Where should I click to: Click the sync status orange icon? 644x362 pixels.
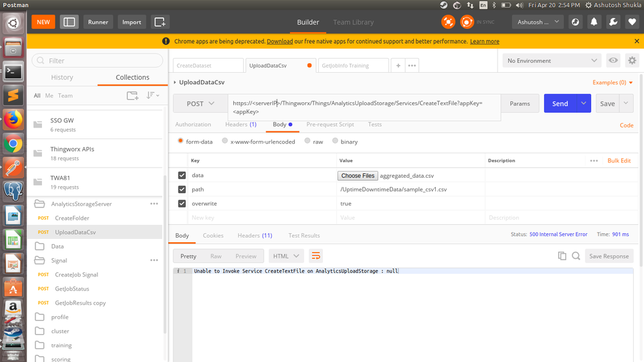point(467,22)
